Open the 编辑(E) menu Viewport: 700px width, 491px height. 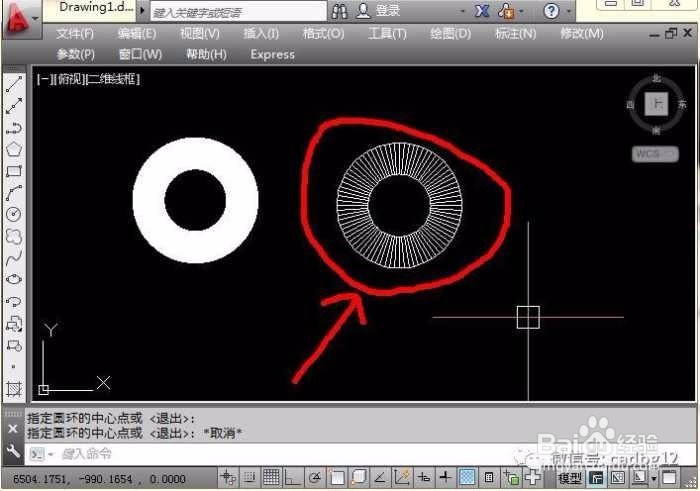(x=137, y=33)
